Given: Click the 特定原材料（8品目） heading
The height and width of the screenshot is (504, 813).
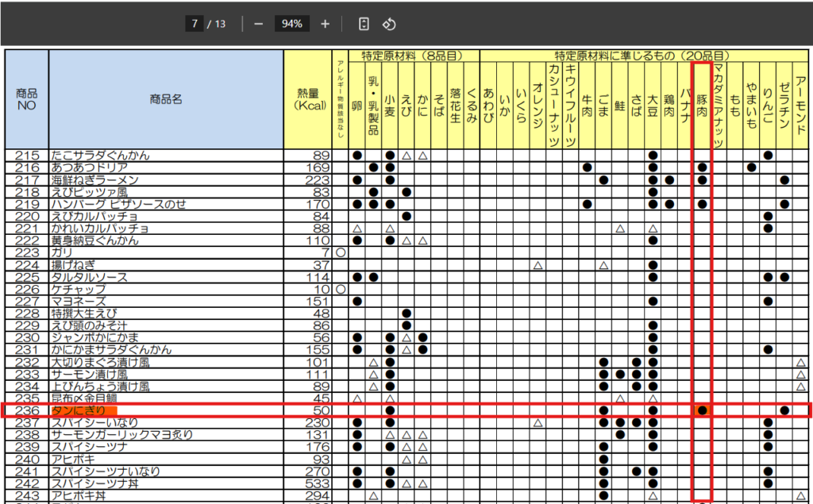Looking at the screenshot, I should click(406, 56).
